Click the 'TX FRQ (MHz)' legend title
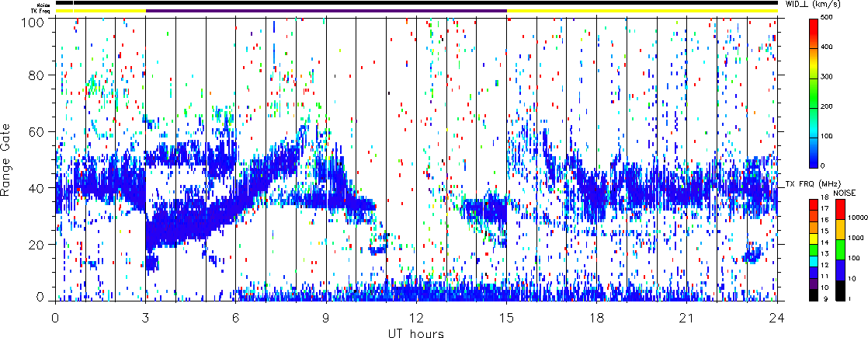 pos(814,183)
